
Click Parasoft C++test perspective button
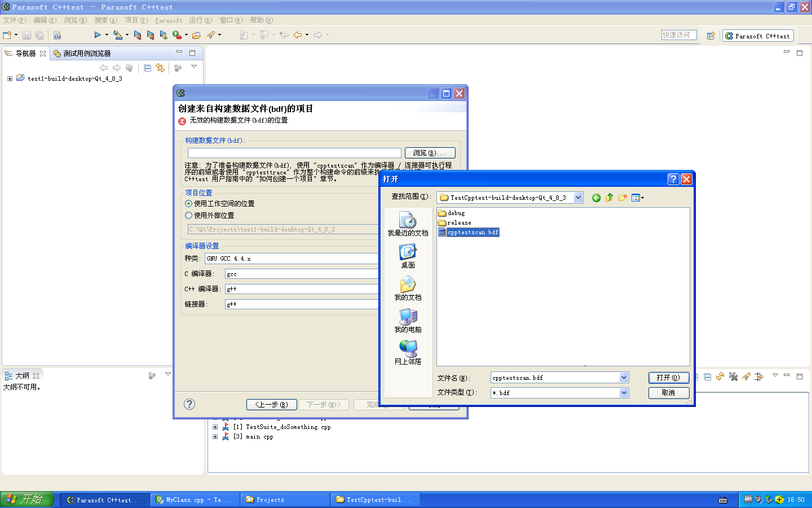[x=758, y=36]
